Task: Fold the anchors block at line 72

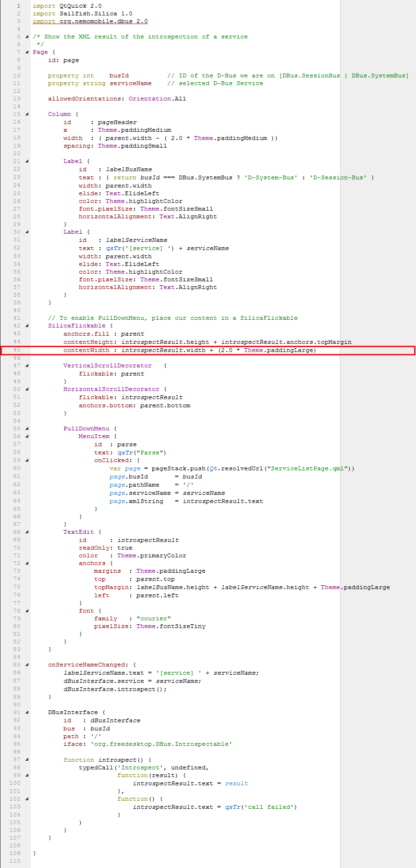Action: [26, 563]
